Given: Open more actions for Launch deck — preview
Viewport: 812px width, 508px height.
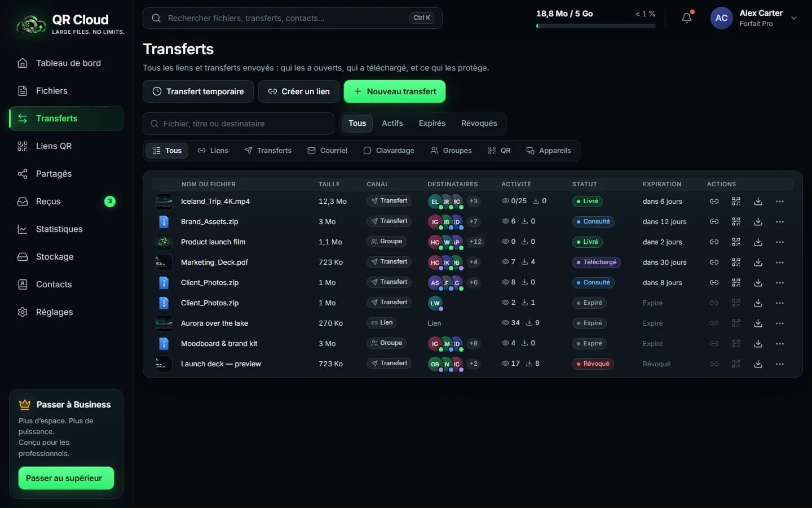Looking at the screenshot, I should [780, 364].
